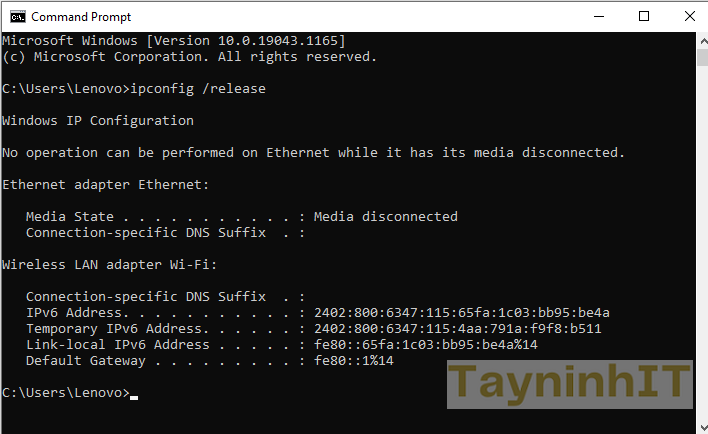Viewport: 708px width, 434px height.
Task: Maximize the Command Prompt window
Action: pos(644,16)
